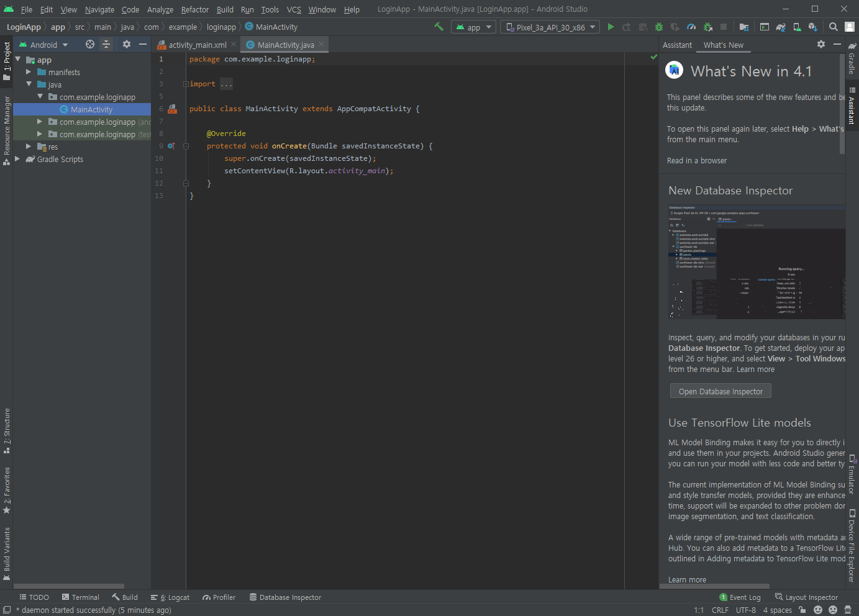Expand collapsed import block in editor
The height and width of the screenshot is (616, 859).
186,84
